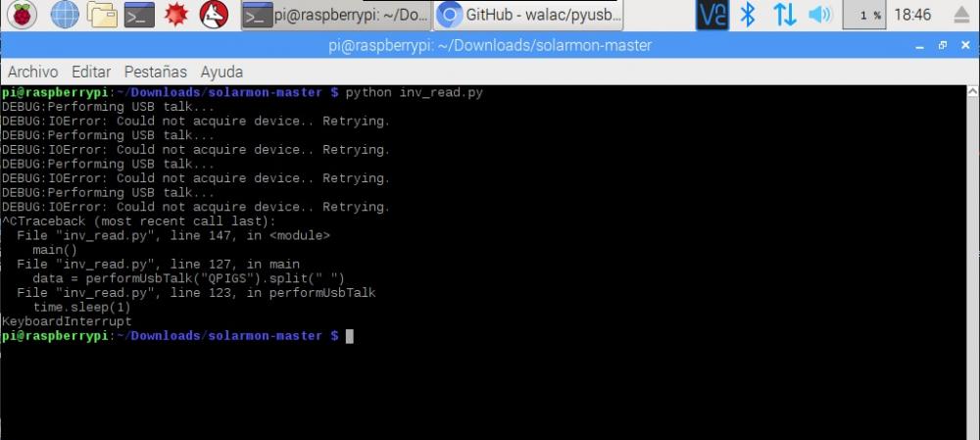
Task: Switch to the pi@raspberrypi terminal taskbar entry
Action: pos(336,15)
